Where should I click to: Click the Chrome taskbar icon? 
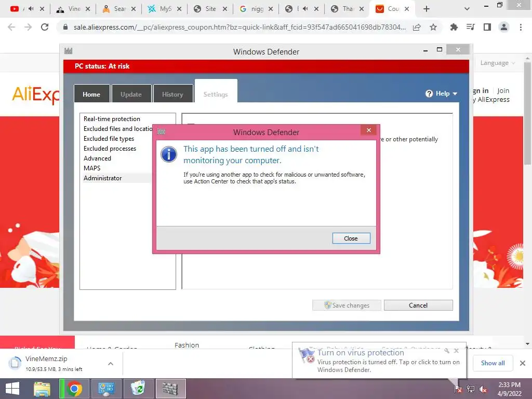point(74,389)
